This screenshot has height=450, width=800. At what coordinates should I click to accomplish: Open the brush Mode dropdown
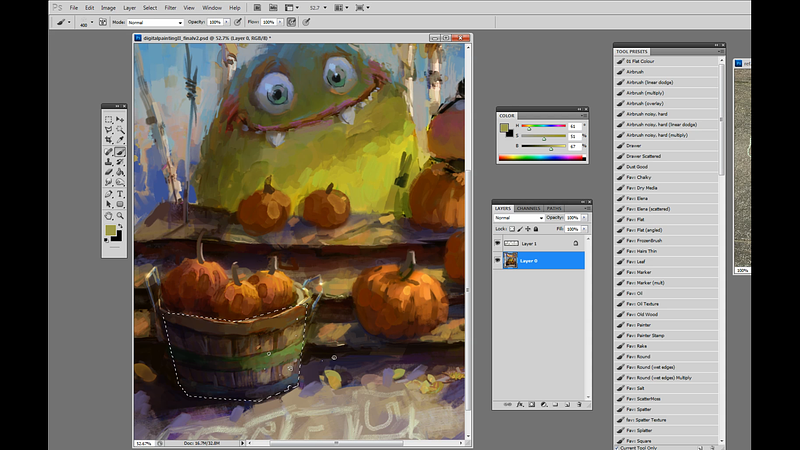tap(155, 22)
